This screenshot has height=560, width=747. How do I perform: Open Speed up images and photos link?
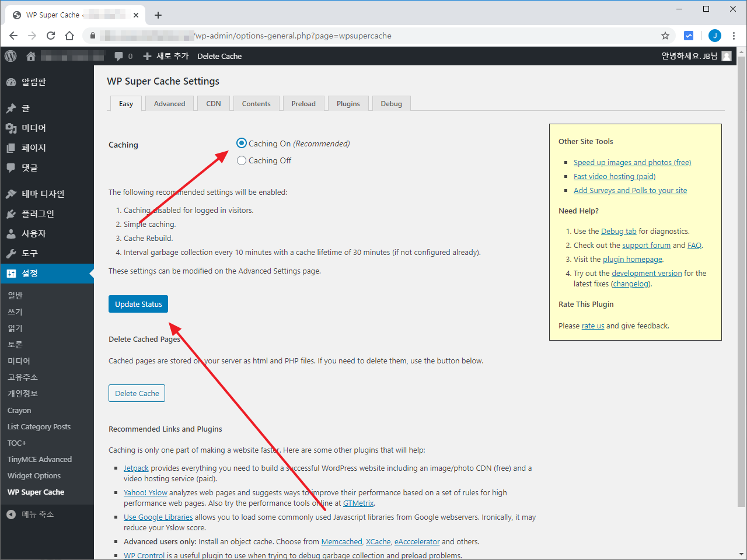pyautogui.click(x=632, y=162)
